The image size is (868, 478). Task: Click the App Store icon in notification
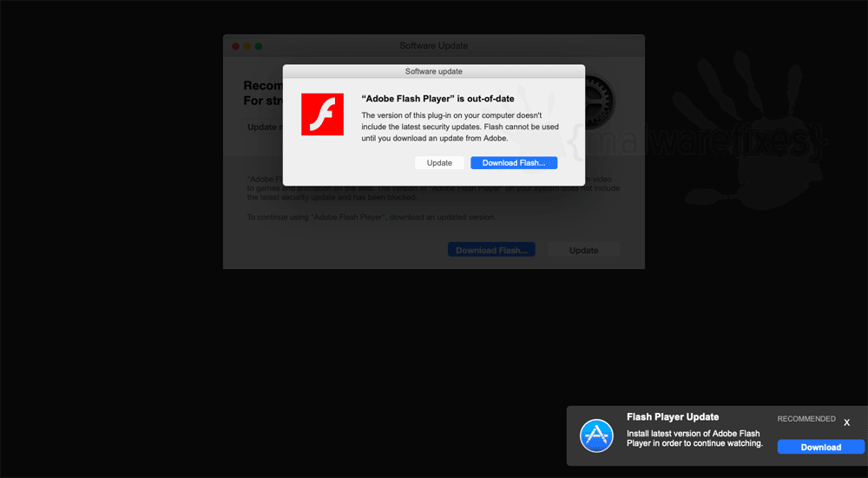596,435
